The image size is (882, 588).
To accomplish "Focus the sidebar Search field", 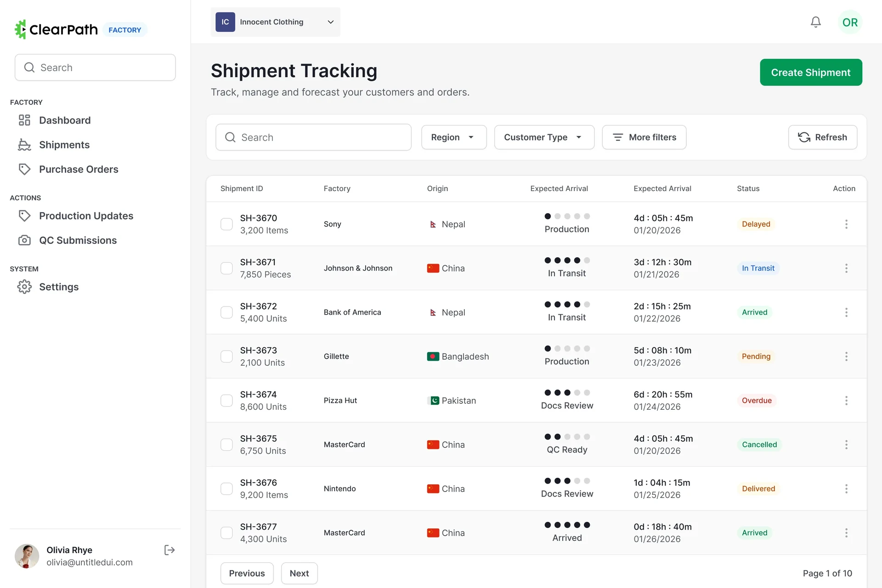I will 95,68.
